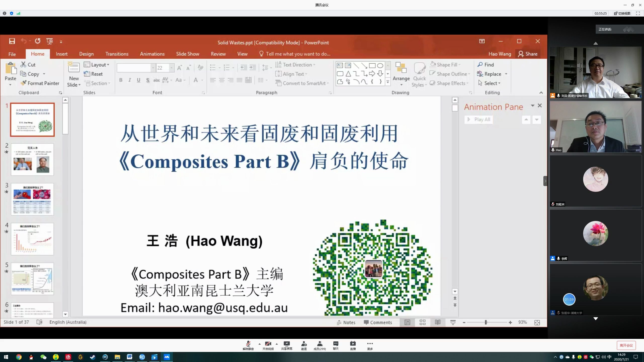Switch to Reading View
The width and height of the screenshot is (644, 362).
click(x=438, y=322)
